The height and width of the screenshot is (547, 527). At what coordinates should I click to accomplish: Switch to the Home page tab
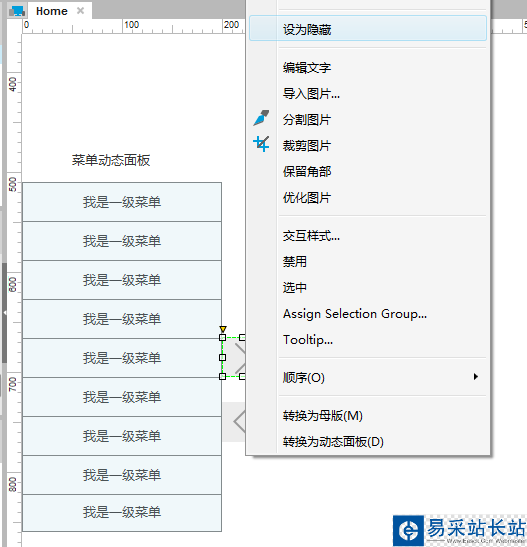tap(52, 11)
